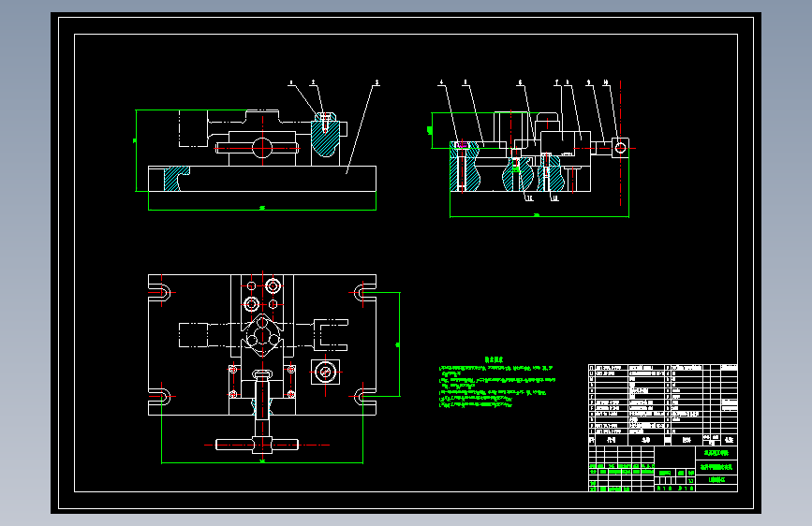Select the green horizontal dimension under front view
This screenshot has height=526, width=812.
pos(262,207)
